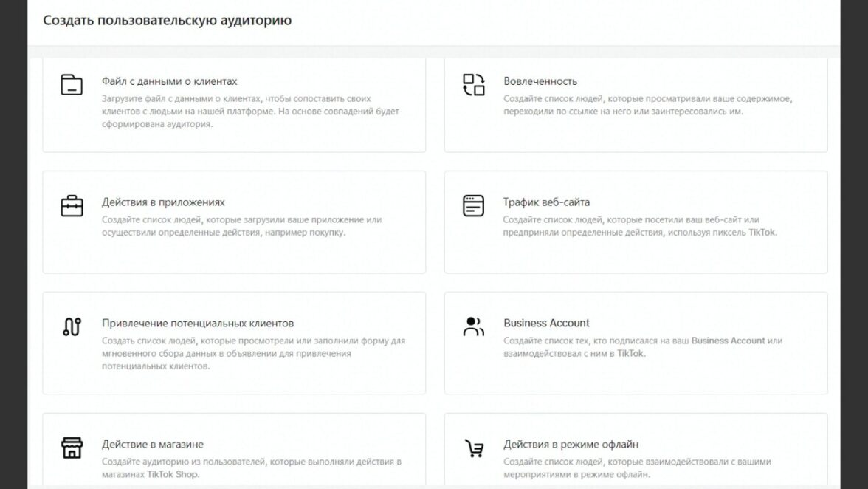Pick the Трафик веб-сайта audience heading

[x=546, y=202]
